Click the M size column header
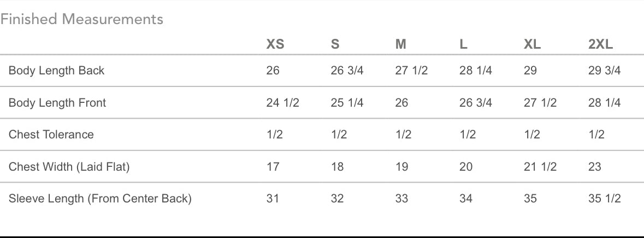 (401, 45)
